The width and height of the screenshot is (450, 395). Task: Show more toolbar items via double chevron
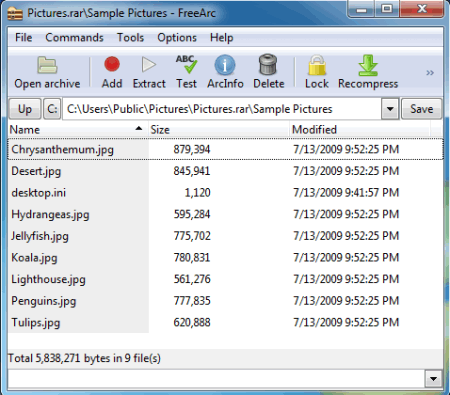point(430,73)
